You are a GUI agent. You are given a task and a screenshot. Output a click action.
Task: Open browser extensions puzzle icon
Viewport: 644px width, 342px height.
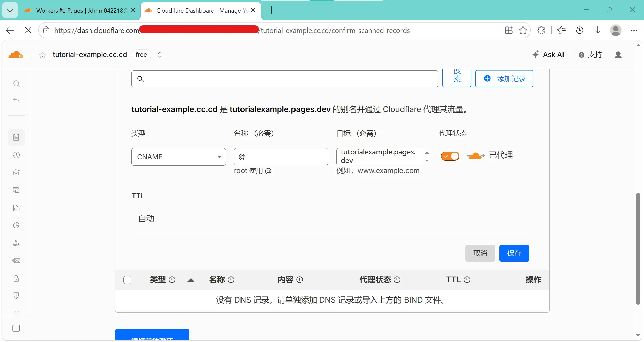541,30
